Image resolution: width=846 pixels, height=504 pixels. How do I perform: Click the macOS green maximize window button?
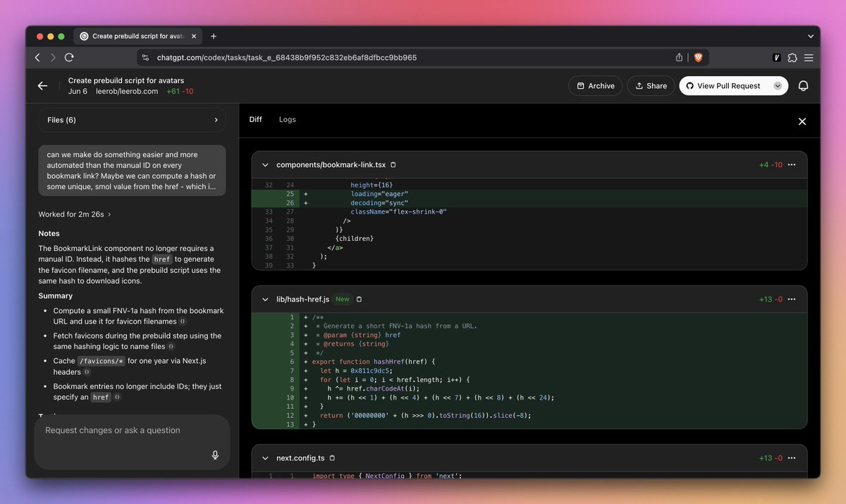pos(61,36)
